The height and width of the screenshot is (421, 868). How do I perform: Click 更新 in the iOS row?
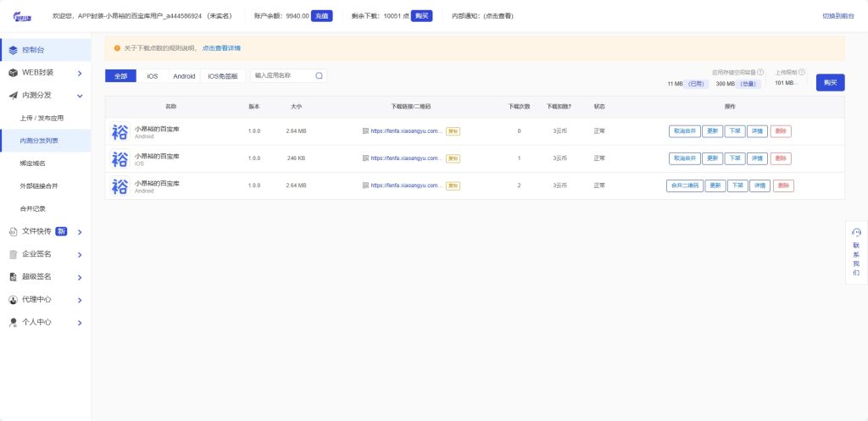712,158
